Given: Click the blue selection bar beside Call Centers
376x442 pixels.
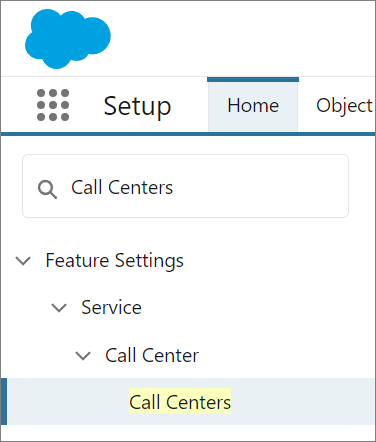Looking at the screenshot, I should [x=4, y=401].
